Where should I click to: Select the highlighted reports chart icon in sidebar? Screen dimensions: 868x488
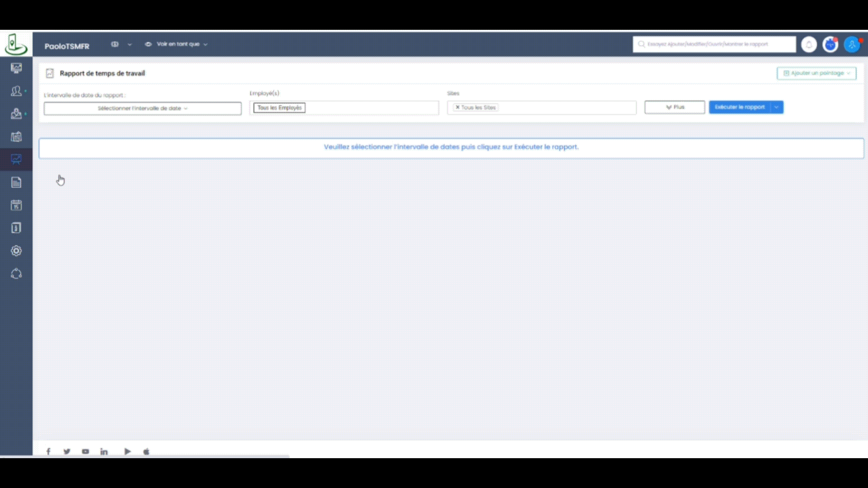(16, 160)
